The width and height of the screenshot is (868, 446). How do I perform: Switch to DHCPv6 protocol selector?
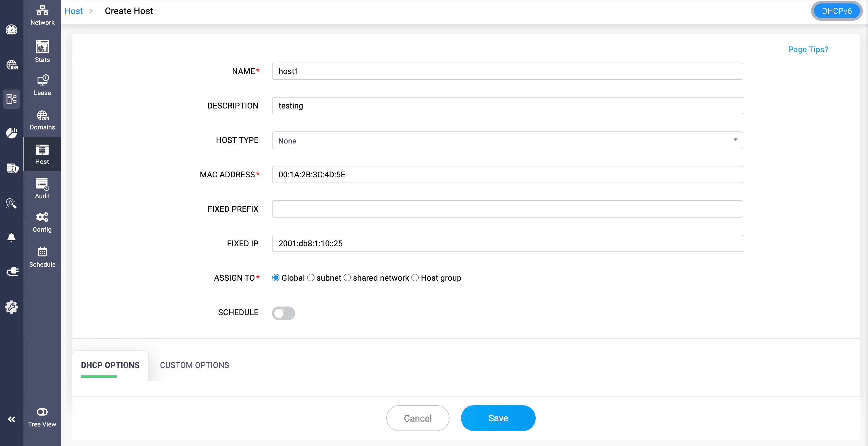pyautogui.click(x=836, y=11)
